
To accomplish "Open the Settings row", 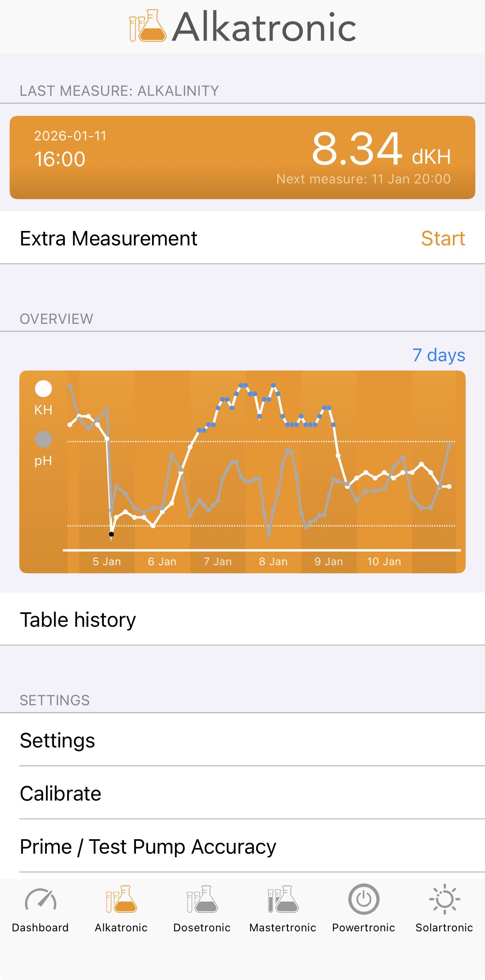I will point(242,741).
